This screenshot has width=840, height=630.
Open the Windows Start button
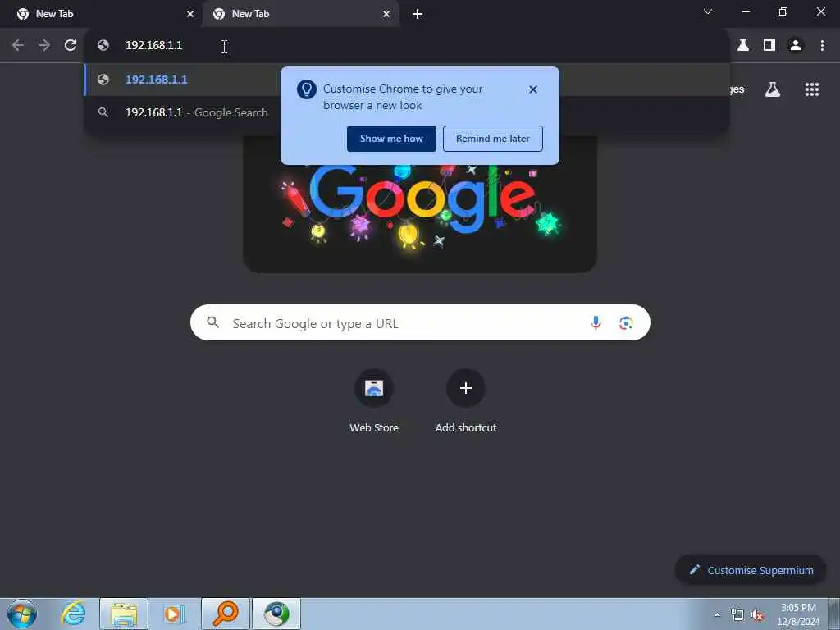22,614
